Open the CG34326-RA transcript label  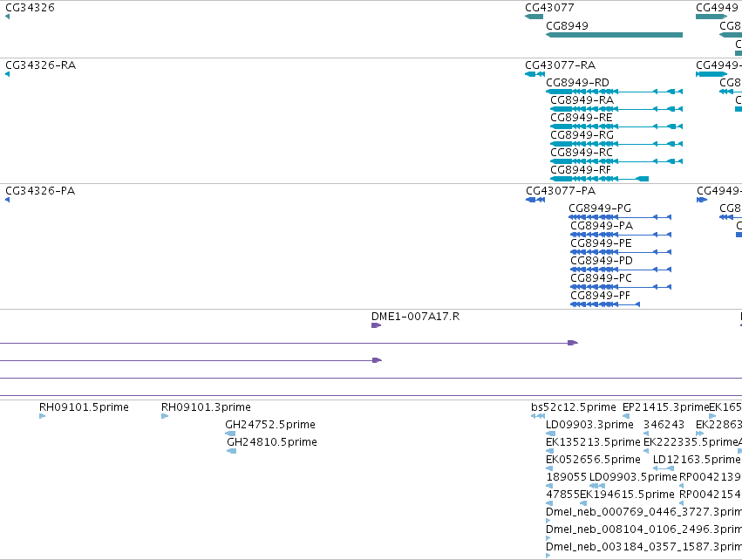click(x=41, y=65)
